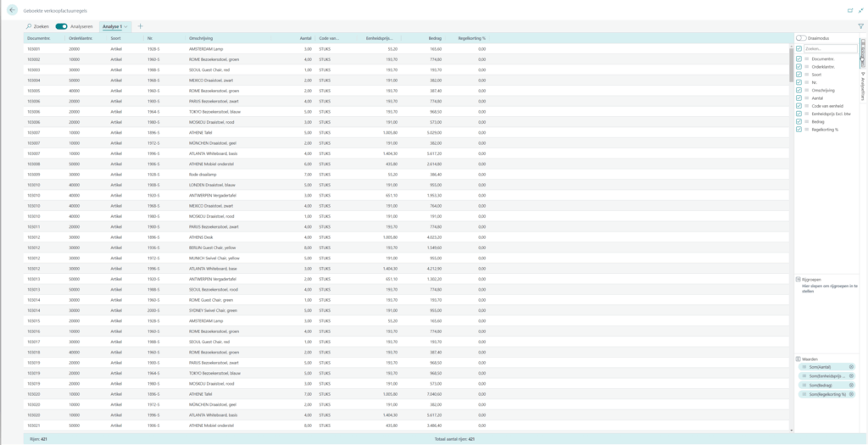Remove Som(Aantal) from Waarden
This screenshot has height=445, width=868.
point(851,366)
